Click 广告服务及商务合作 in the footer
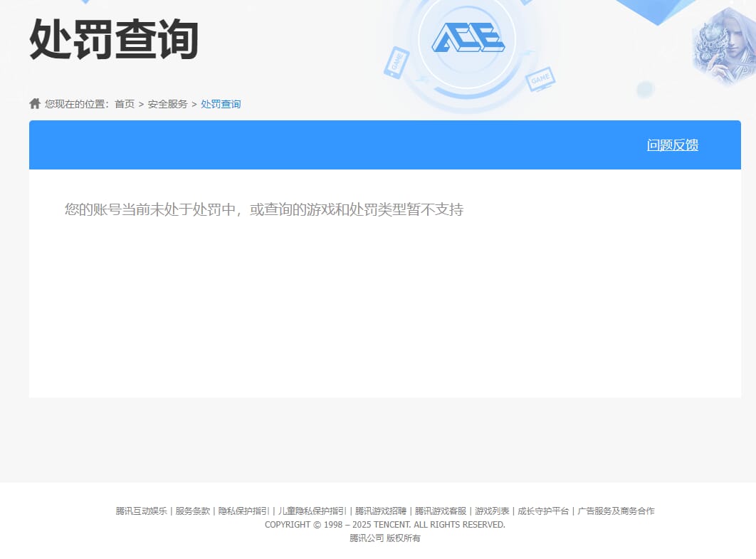 pos(616,511)
